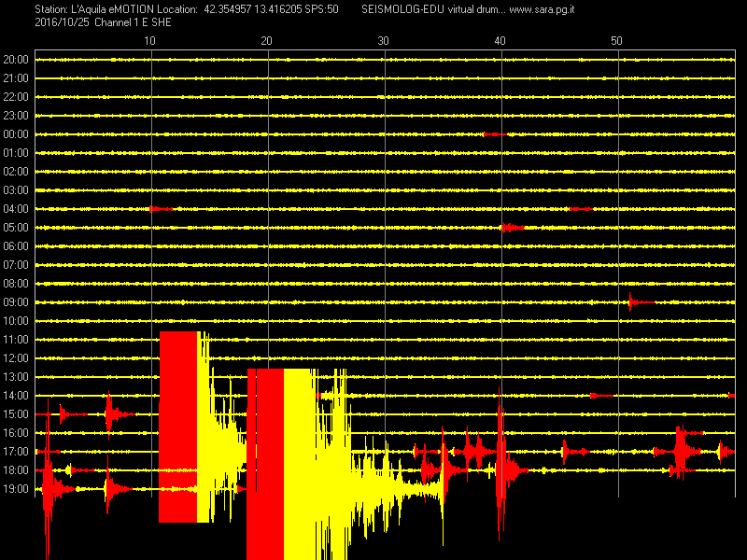Click the 10:00 hour label
This screenshot has height=560, width=747.
coord(16,321)
